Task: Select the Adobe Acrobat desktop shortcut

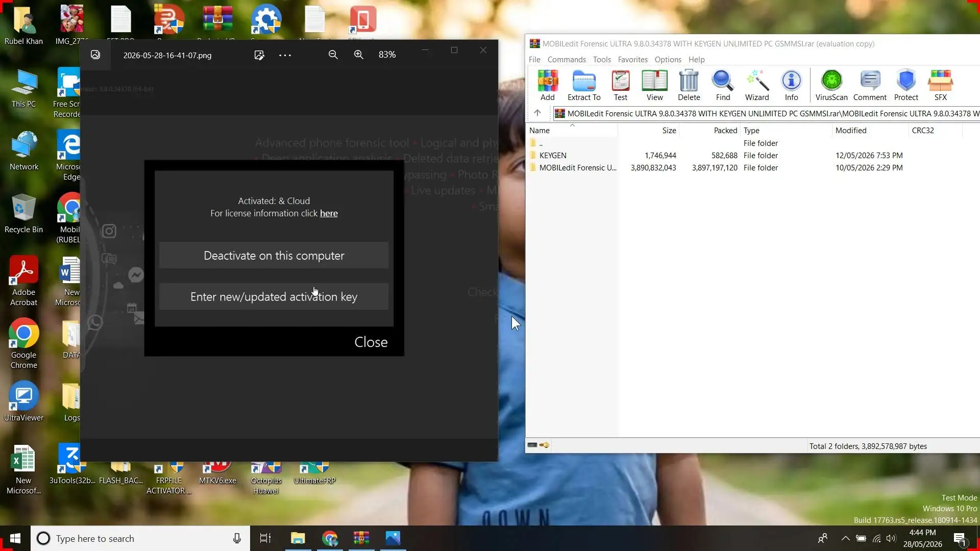Action: [23, 281]
